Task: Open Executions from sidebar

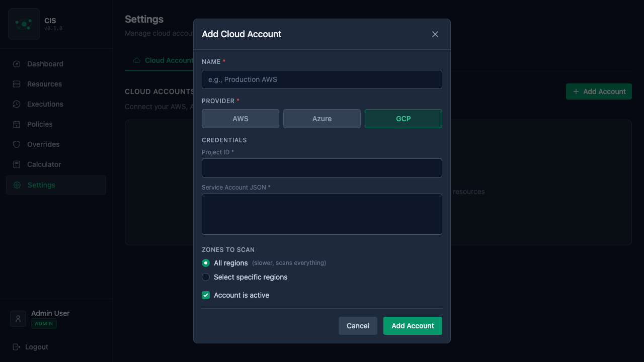Action: click(56, 104)
